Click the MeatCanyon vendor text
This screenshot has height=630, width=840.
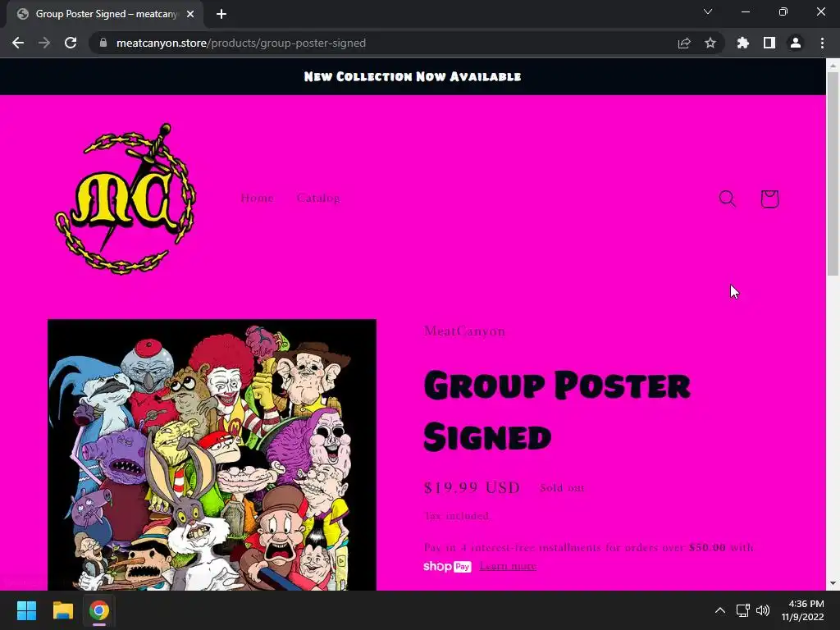464,331
